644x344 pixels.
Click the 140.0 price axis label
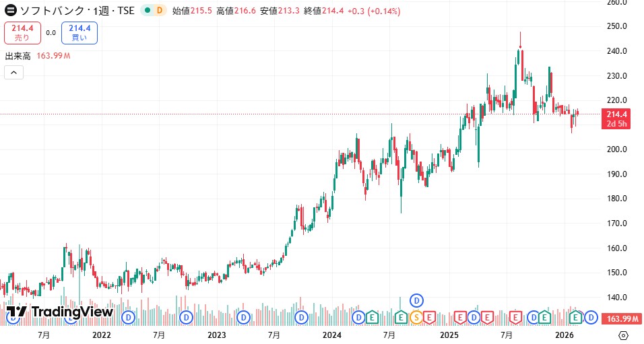coord(617,297)
